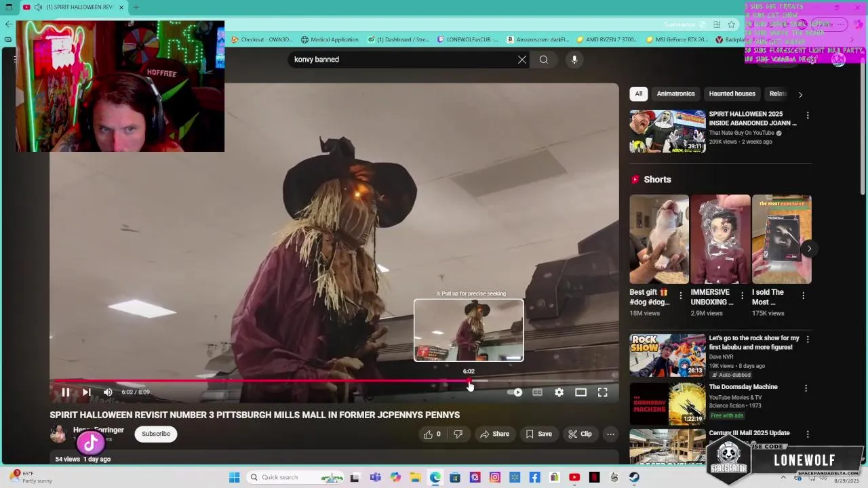868x488 pixels.
Task: Select the 'Related' filter chip
Action: [778, 94]
